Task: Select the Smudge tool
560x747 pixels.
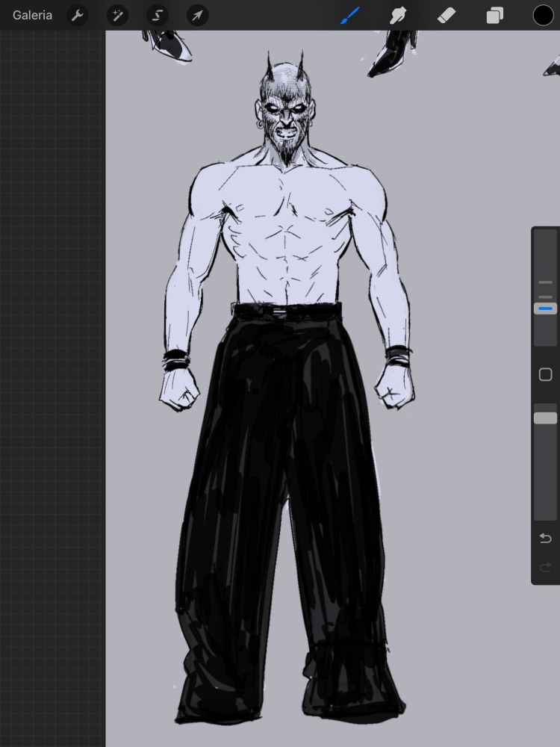Action: point(398,16)
